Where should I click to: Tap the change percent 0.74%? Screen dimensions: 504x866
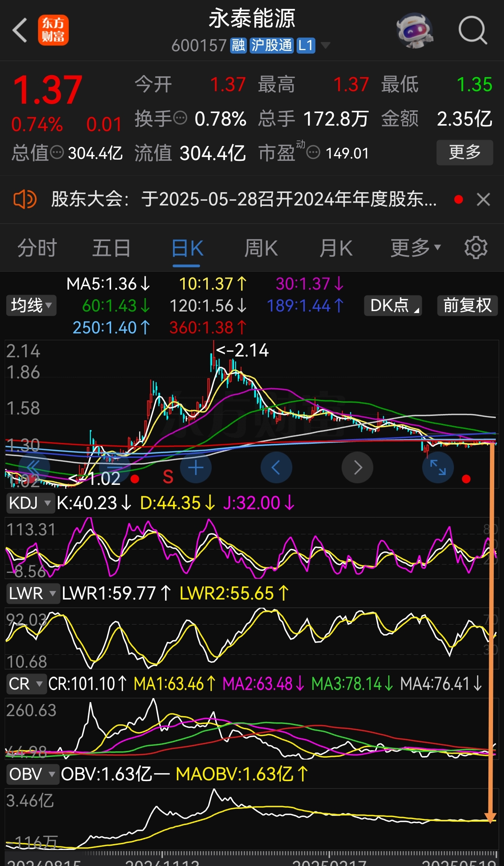coord(37,124)
